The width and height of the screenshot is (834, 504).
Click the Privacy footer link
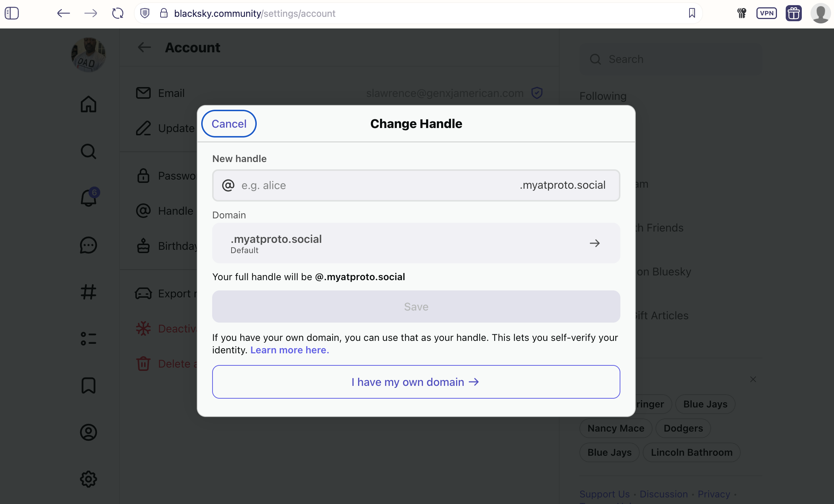tap(713, 494)
